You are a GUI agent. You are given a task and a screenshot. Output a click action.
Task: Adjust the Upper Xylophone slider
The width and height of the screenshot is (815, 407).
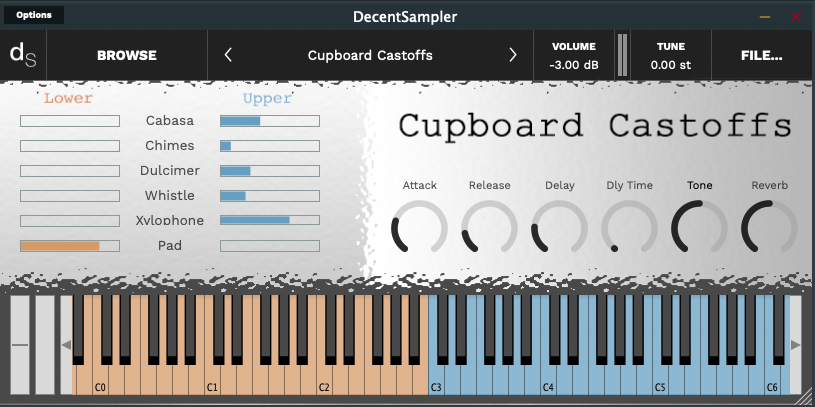pos(270,221)
